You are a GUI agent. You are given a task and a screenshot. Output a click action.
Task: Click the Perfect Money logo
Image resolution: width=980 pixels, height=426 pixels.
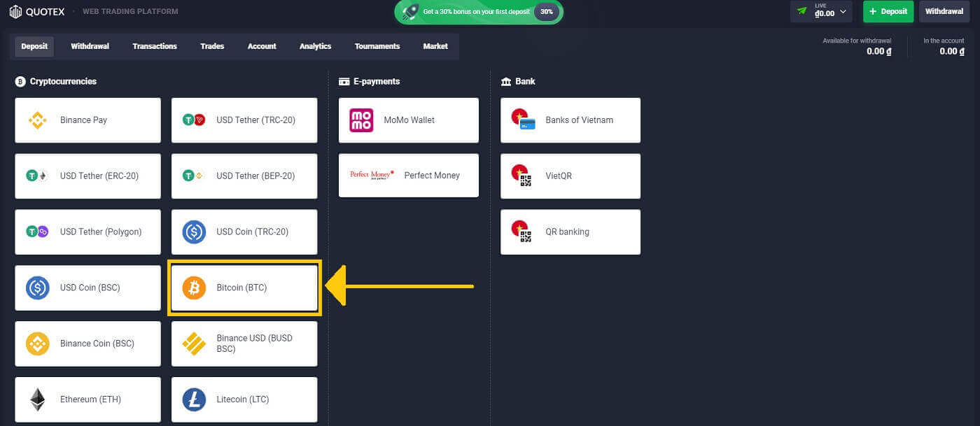(x=372, y=175)
